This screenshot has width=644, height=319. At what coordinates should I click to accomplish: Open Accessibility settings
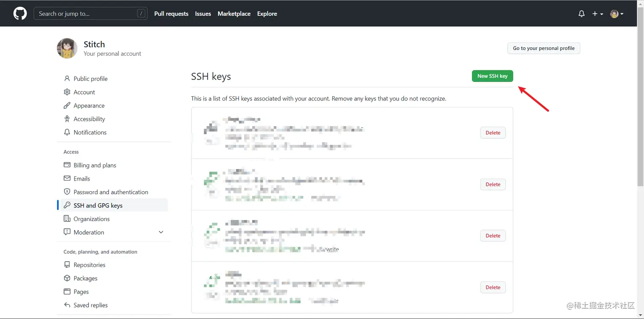pos(89,119)
